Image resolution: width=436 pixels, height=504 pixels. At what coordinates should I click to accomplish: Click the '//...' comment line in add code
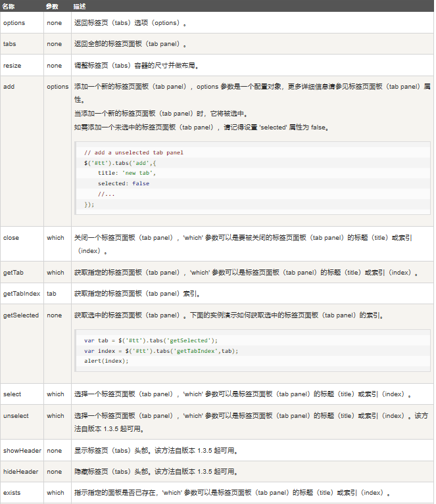[x=106, y=194]
